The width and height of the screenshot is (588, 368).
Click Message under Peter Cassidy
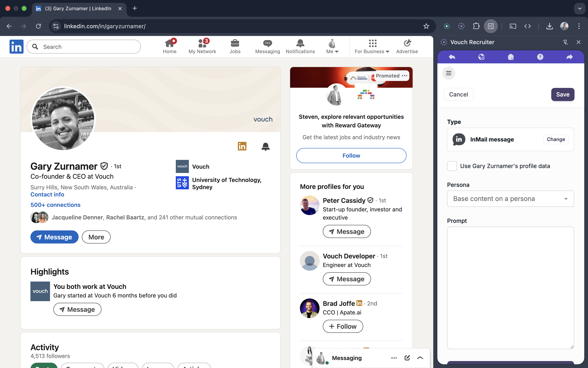pos(347,231)
